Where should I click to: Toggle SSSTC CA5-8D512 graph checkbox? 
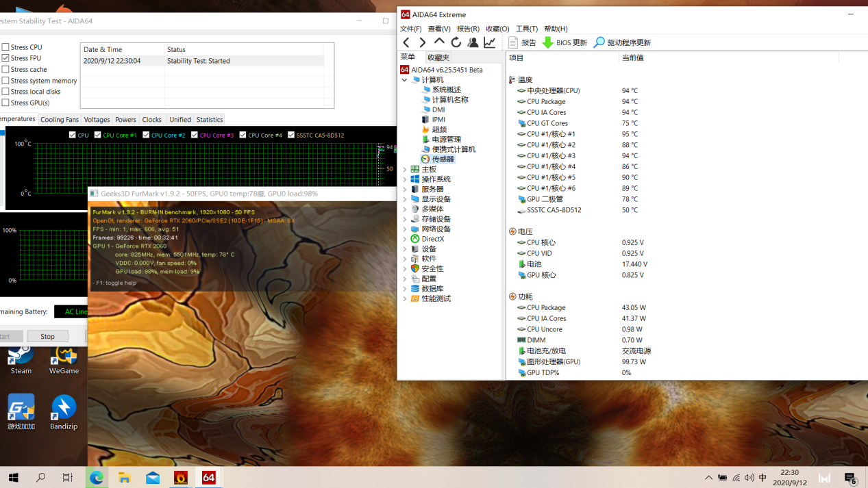point(291,135)
